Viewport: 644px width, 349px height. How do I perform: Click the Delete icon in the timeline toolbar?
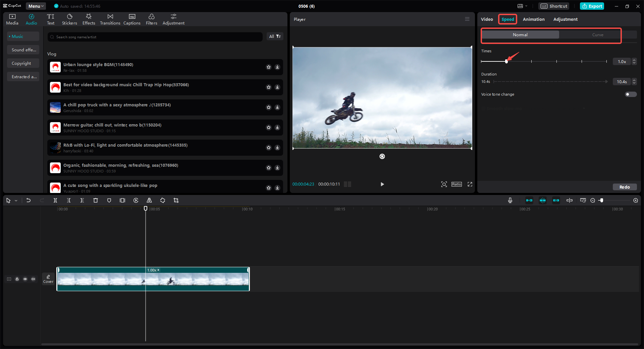[96, 200]
